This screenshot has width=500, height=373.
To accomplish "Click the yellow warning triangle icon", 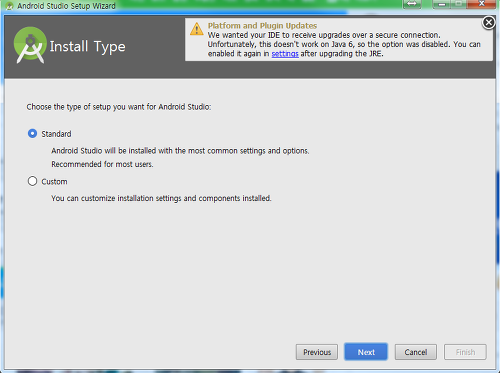I will click(x=197, y=29).
